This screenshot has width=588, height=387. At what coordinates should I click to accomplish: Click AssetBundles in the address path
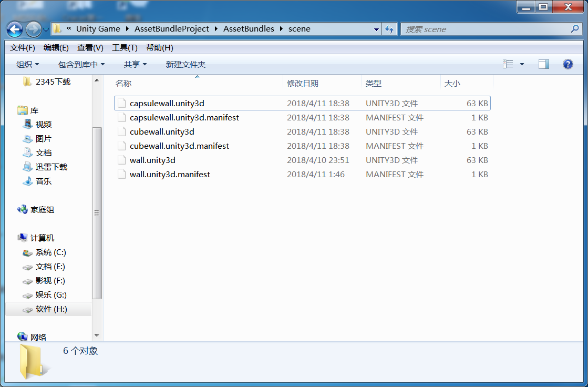(249, 29)
